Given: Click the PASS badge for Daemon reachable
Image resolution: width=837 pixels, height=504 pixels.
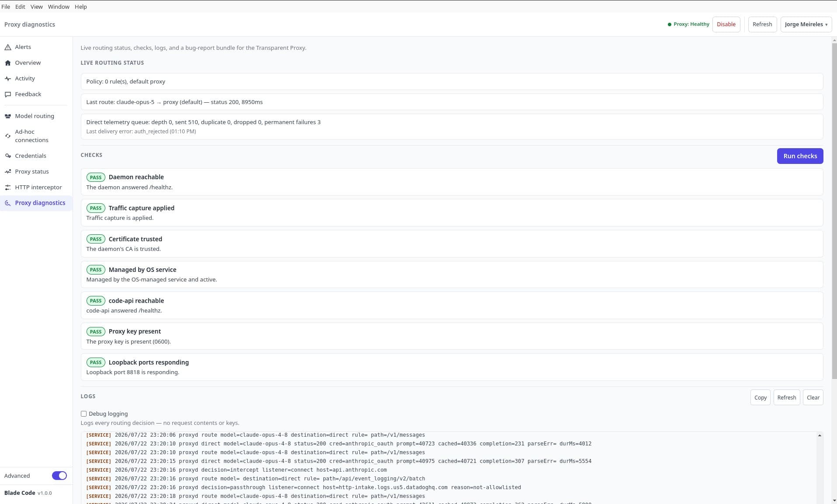Looking at the screenshot, I should click(96, 177).
